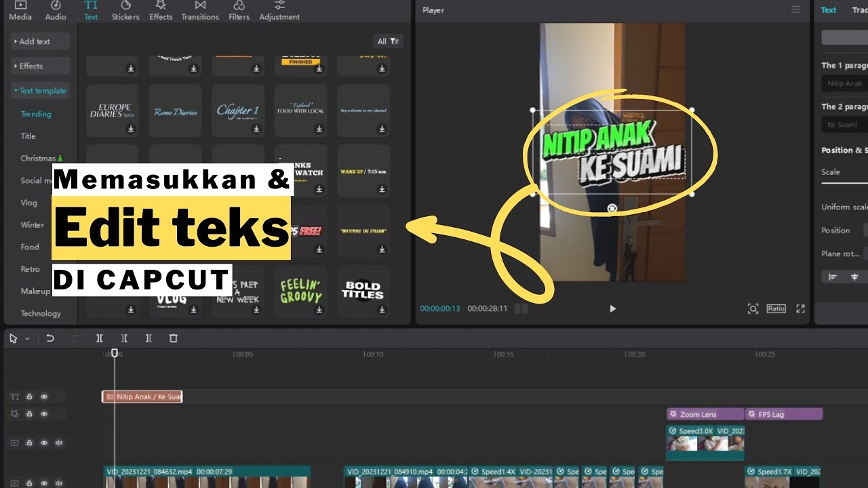Delete selected clip using trash icon
The width and height of the screenshot is (868, 488).
pos(173,338)
